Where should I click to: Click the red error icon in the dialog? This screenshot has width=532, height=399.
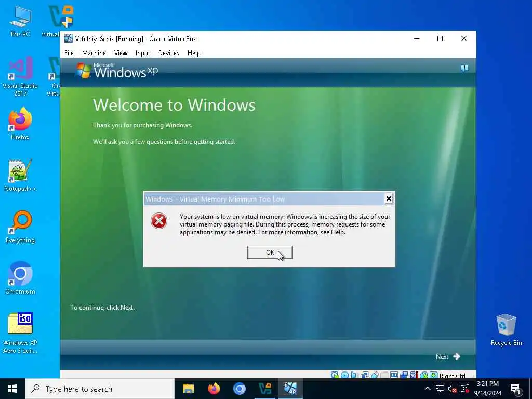[x=159, y=221]
